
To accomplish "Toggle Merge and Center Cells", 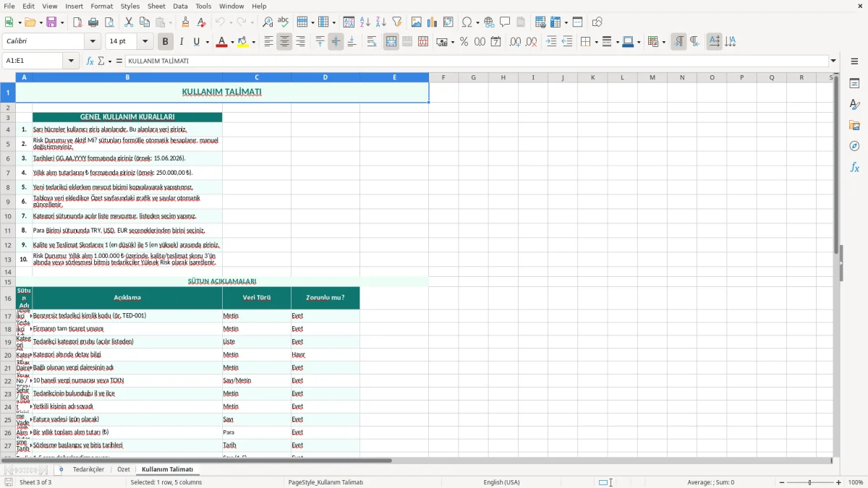I will tap(391, 42).
